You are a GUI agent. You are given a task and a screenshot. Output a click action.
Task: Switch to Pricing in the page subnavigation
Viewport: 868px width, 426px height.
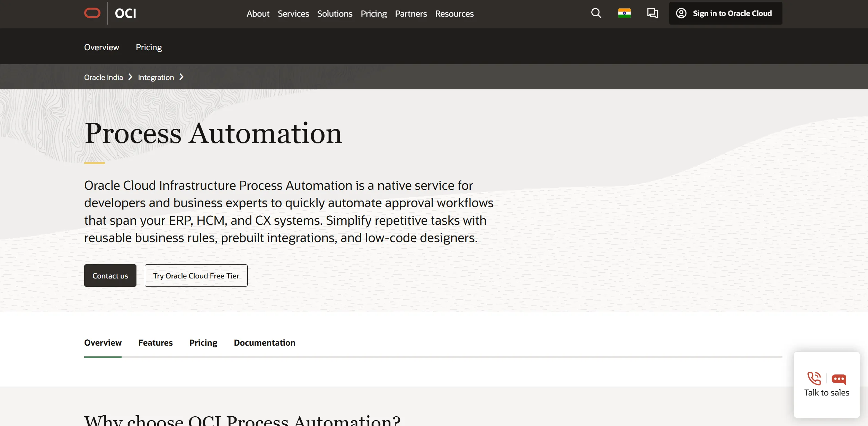pyautogui.click(x=149, y=47)
